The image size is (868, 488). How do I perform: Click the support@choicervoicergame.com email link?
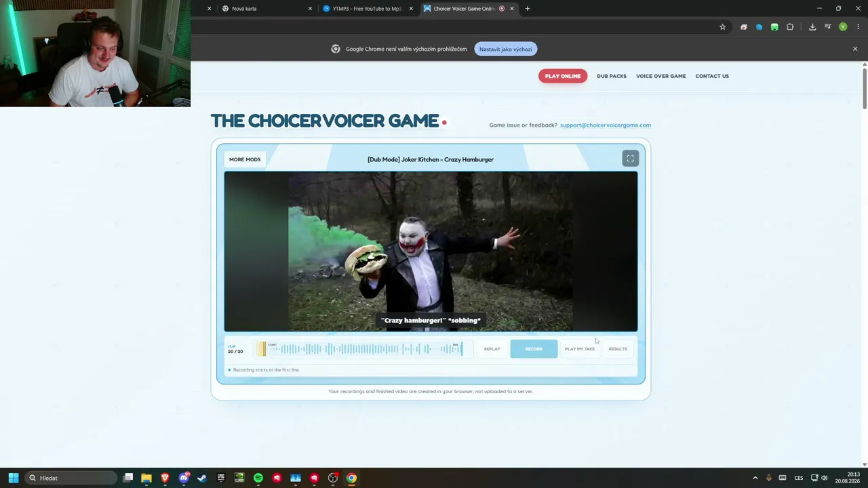tap(606, 125)
